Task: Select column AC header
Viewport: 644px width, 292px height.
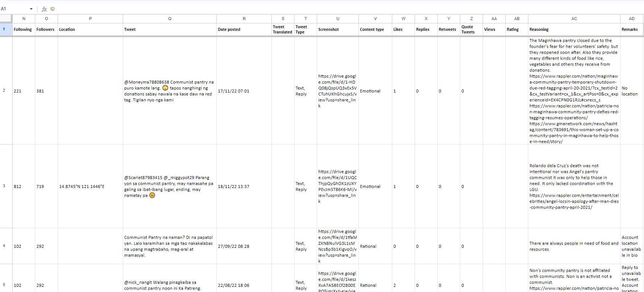Action: 574,19
